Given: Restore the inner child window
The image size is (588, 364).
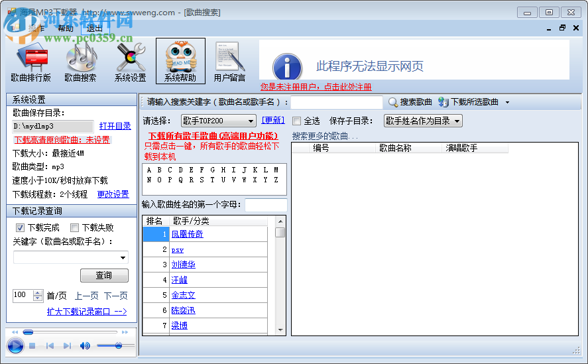Looking at the screenshot, I should coord(563,28).
